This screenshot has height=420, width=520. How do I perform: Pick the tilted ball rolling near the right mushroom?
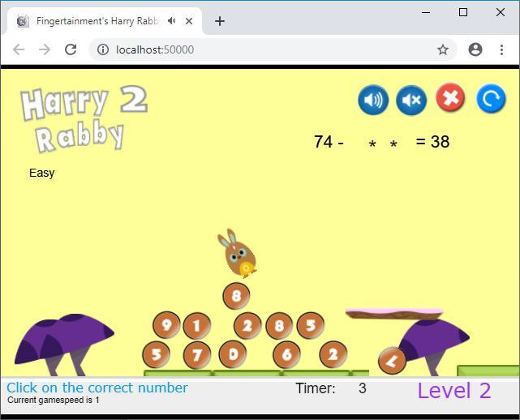392,361
